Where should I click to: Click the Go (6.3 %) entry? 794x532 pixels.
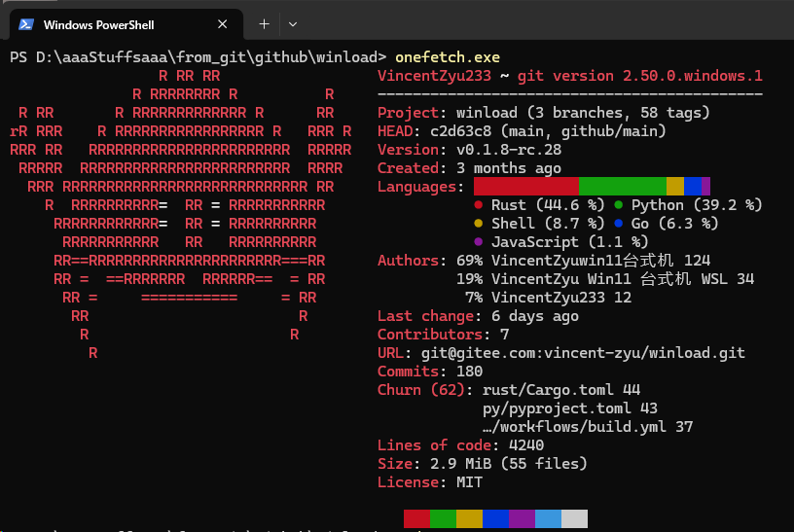click(674, 224)
